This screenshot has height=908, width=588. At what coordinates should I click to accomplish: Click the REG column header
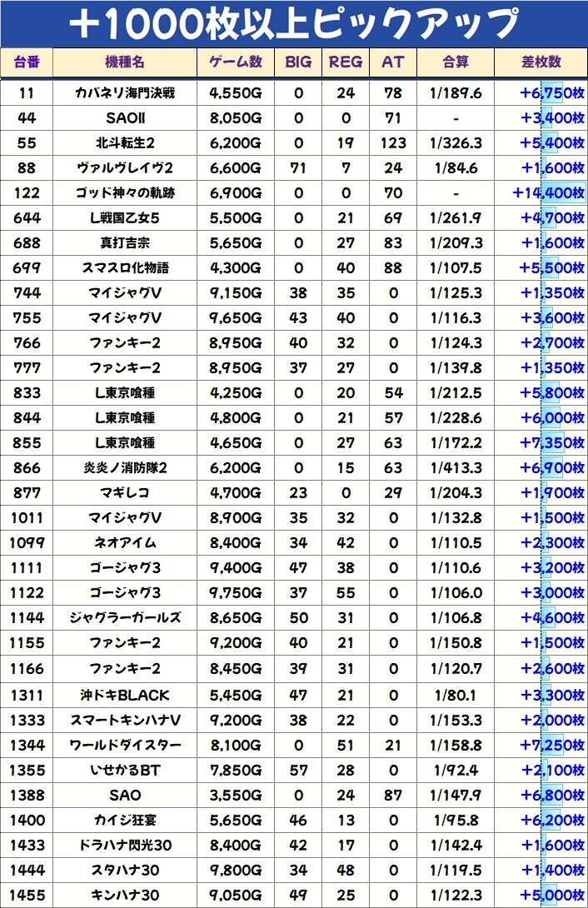(346, 62)
